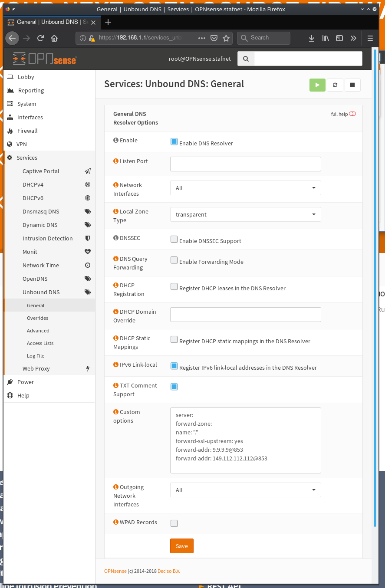The height and width of the screenshot is (588, 385).
Task: Bookmark this page with the star icon
Action: 226,38
